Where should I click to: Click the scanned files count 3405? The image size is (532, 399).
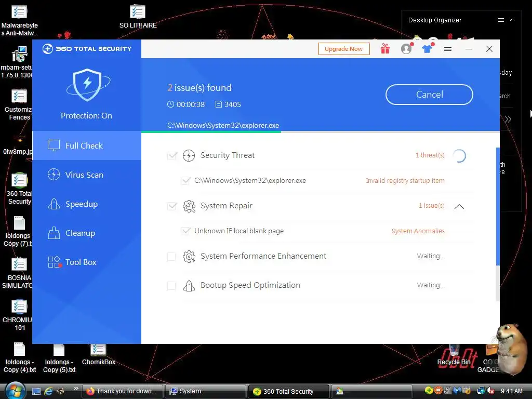click(232, 104)
